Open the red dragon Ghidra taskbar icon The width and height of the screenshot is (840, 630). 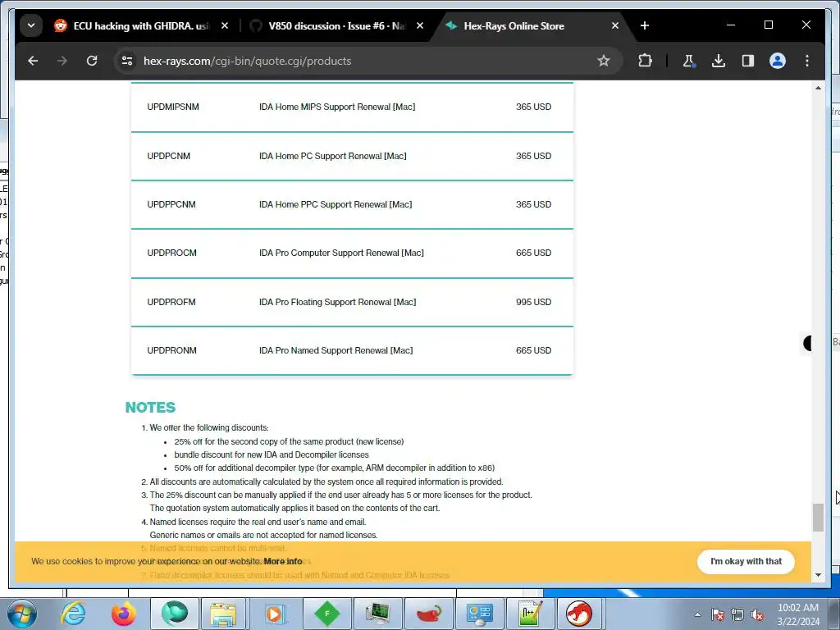click(578, 614)
